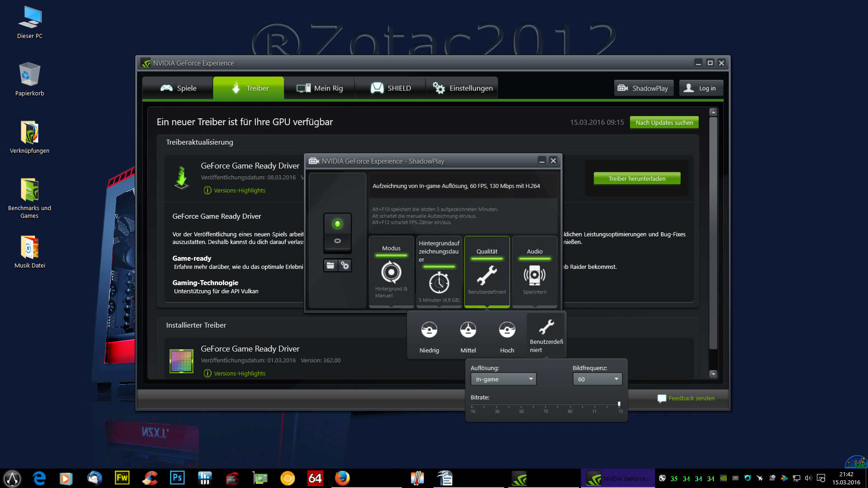This screenshot has width=868, height=488.
Task: Open the ShadowPlay recordings folder icon
Action: (x=330, y=266)
